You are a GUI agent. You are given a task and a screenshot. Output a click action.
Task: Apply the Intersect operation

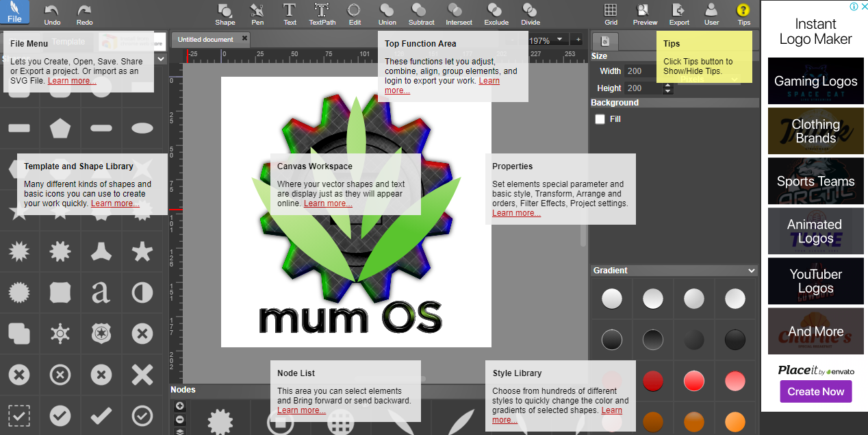pos(459,14)
